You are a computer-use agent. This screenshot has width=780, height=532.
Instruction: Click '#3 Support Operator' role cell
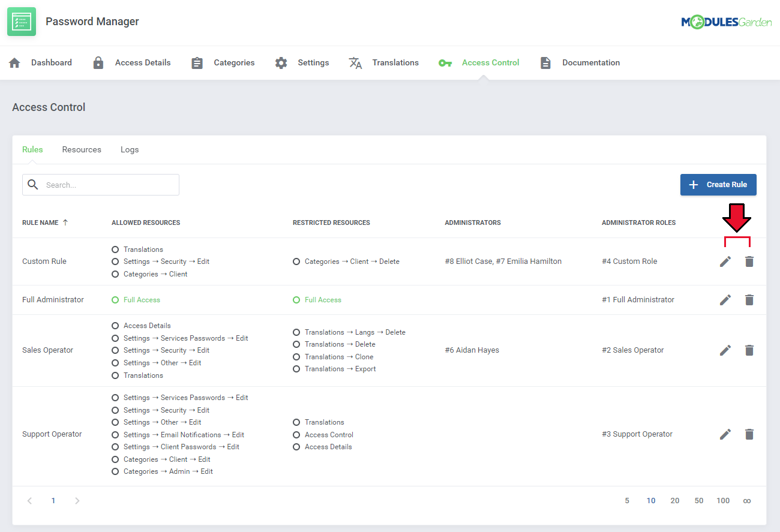637,434
